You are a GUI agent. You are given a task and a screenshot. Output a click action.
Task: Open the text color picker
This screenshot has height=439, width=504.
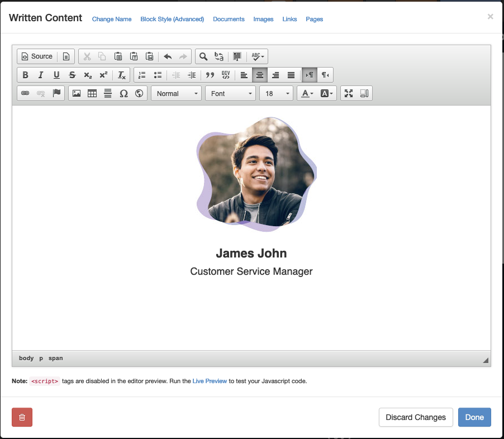tap(307, 93)
